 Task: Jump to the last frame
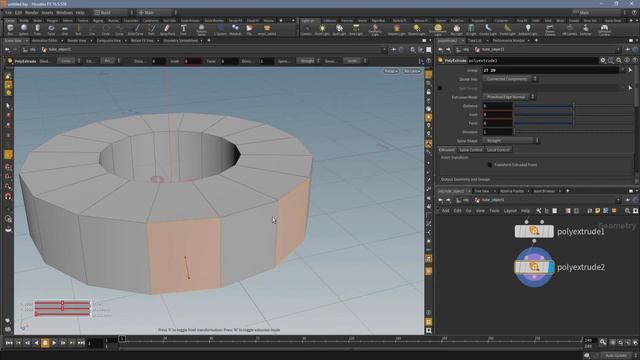[x=81, y=343]
